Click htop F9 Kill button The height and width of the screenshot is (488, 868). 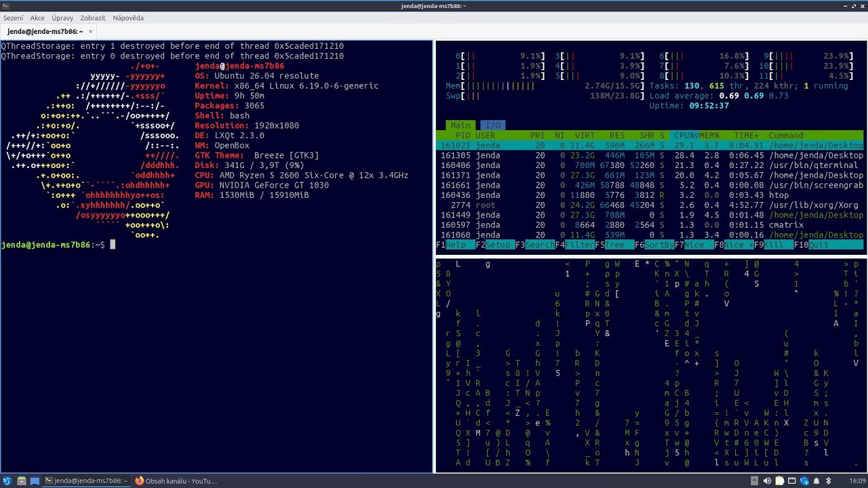pyautogui.click(x=774, y=245)
